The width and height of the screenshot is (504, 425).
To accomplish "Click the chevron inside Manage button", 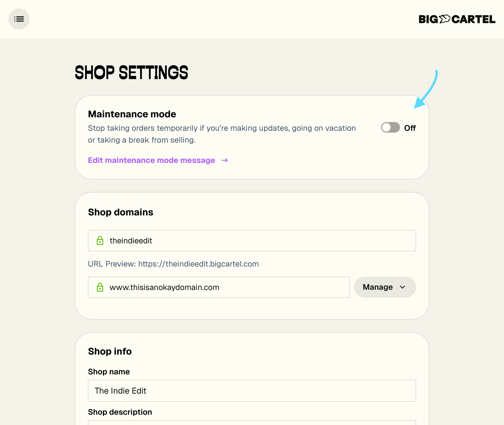I will coord(402,287).
